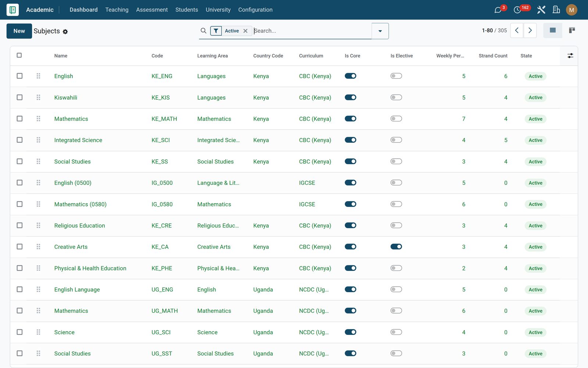This screenshot has width=588, height=368.
Task: Open the developer tools icon
Action: pos(541,10)
